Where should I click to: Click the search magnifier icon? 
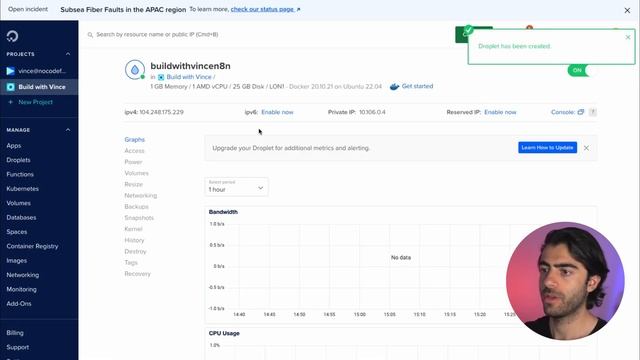tap(90, 35)
